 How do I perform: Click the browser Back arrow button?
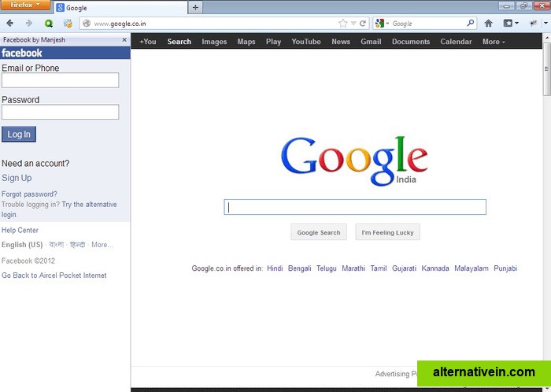point(10,24)
